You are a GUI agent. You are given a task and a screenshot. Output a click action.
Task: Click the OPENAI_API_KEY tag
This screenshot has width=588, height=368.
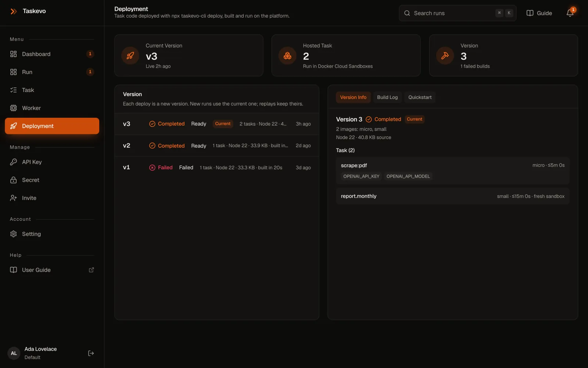pyautogui.click(x=361, y=176)
